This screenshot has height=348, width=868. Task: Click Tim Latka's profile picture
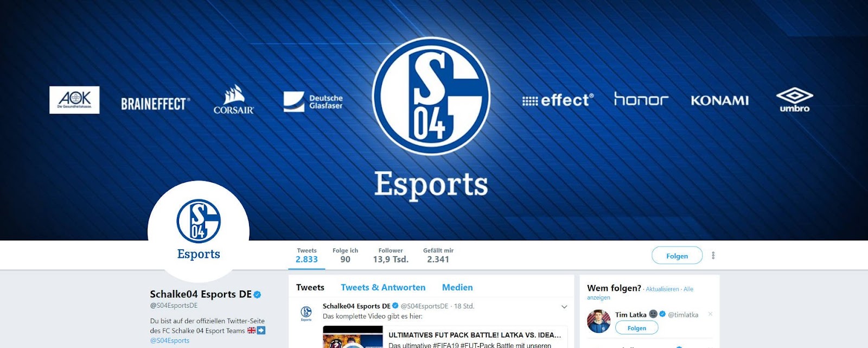598,321
